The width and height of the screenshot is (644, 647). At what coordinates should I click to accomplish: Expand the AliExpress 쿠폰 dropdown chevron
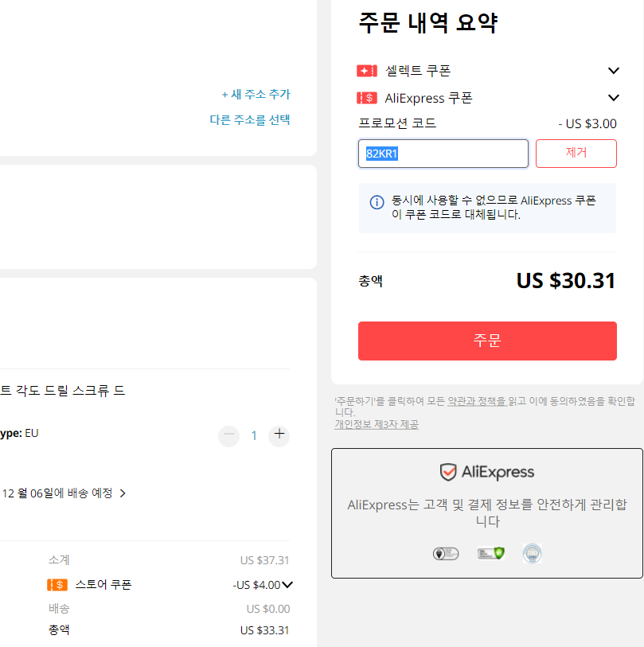(614, 98)
